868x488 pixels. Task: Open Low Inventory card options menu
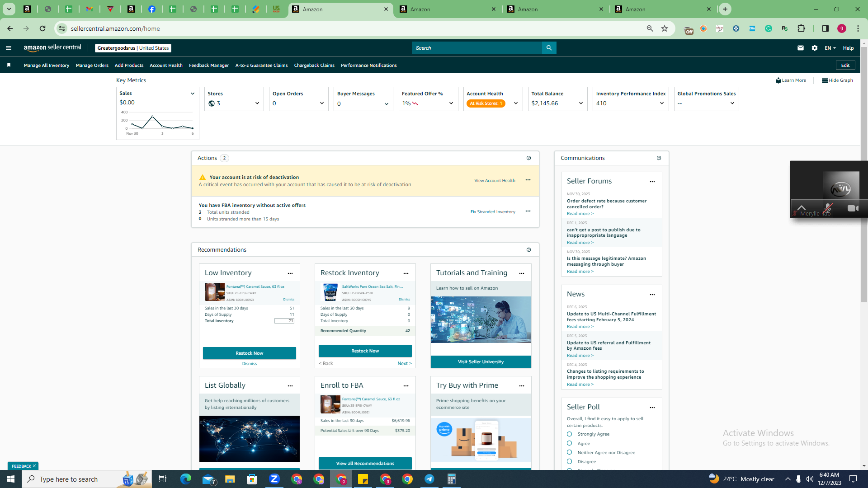click(x=290, y=273)
